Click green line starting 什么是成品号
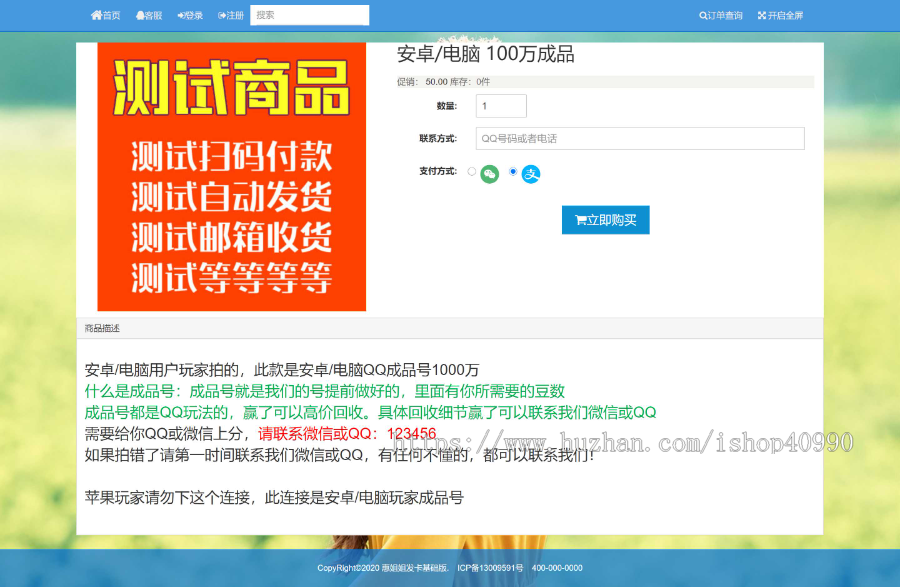 click(325, 391)
